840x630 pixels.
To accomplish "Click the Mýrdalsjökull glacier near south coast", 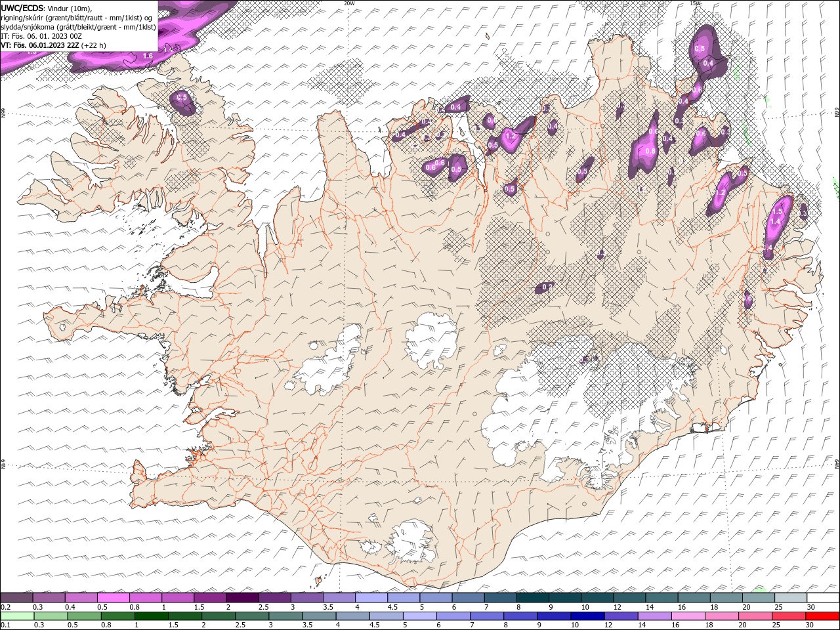I will click(x=411, y=541).
